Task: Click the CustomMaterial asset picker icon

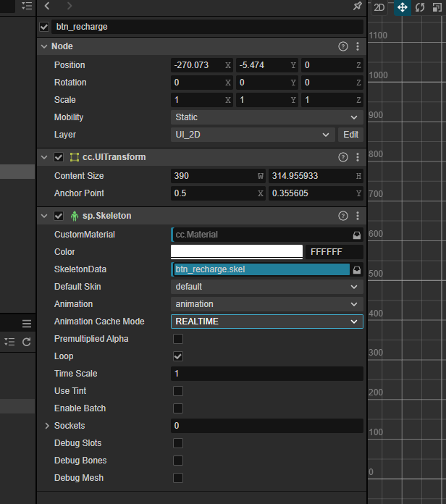Action: [x=357, y=235]
